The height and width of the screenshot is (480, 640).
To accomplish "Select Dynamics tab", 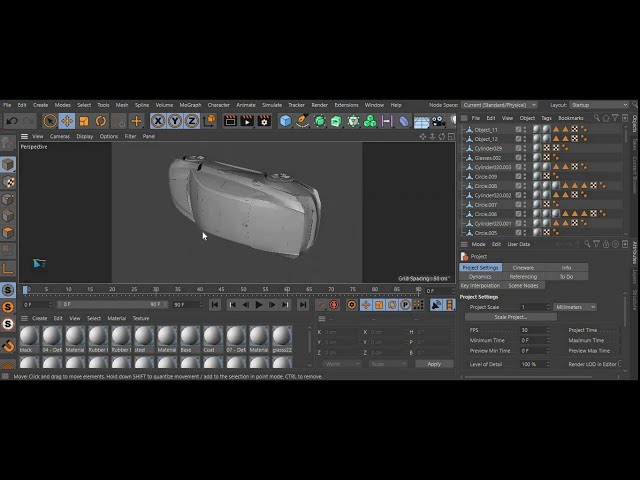I will (480, 277).
